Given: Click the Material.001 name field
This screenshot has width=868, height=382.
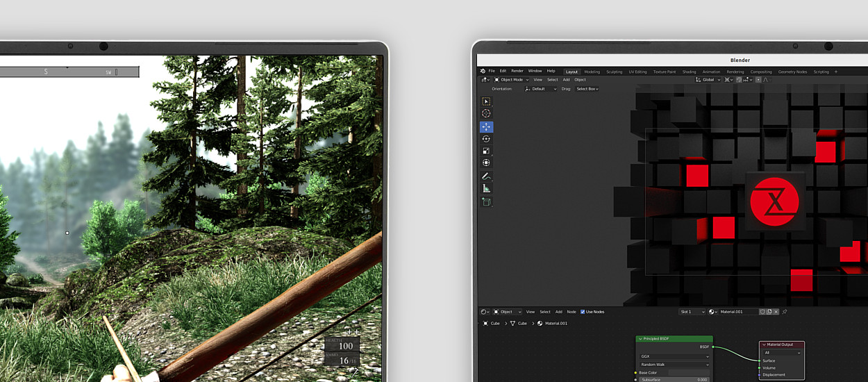Looking at the screenshot, I should coord(739,312).
